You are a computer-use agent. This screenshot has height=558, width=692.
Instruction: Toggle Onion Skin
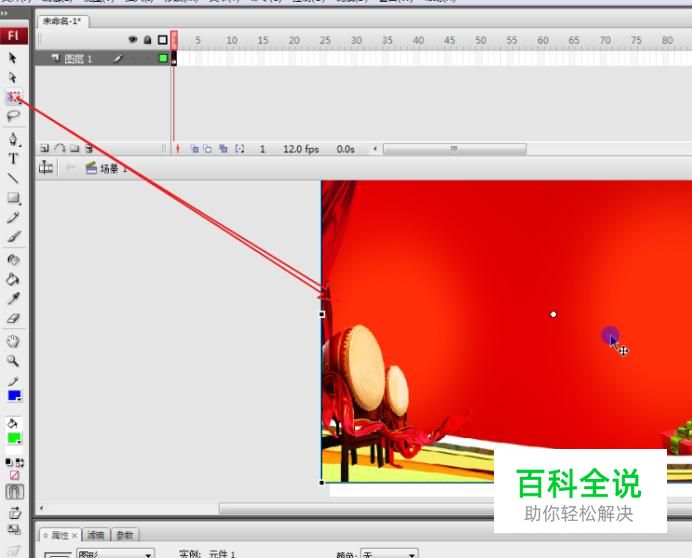[194, 149]
